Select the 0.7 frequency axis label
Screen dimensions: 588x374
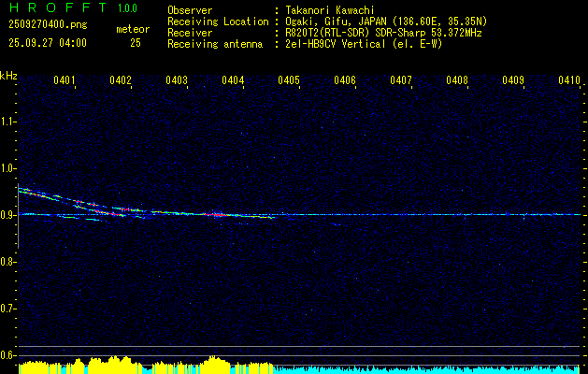(8, 308)
